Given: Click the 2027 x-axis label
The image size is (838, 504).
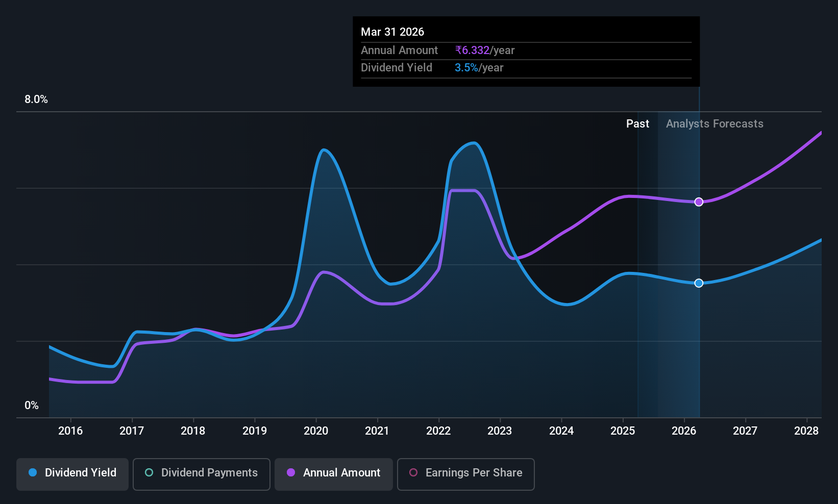Looking at the screenshot, I should (x=745, y=431).
